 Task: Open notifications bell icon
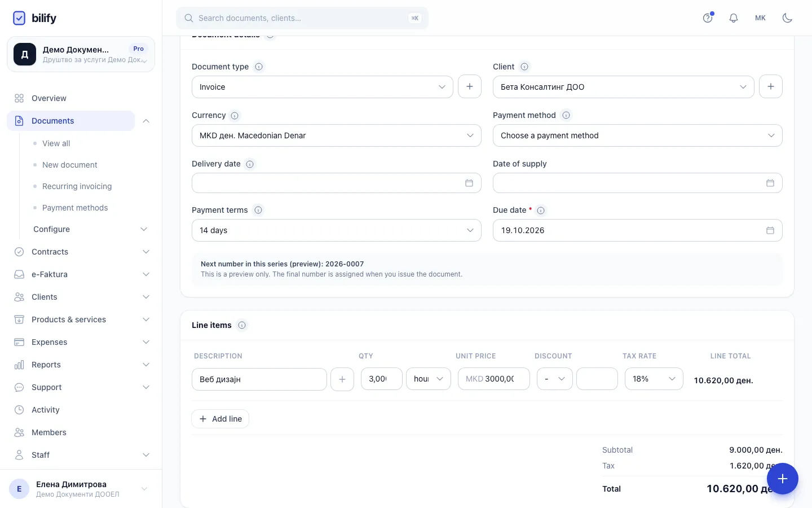[x=734, y=18]
